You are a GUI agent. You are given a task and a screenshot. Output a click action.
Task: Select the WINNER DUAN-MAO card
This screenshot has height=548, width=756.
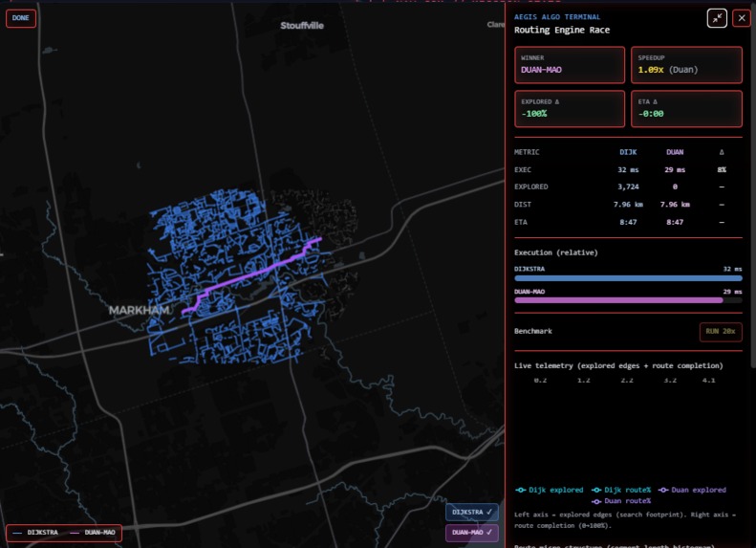click(x=570, y=65)
